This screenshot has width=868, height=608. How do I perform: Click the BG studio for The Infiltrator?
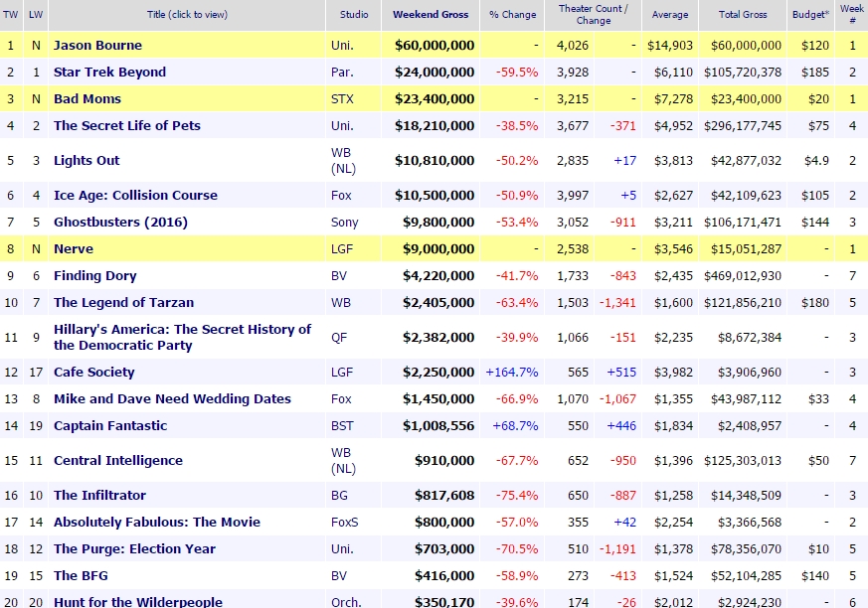(x=339, y=495)
